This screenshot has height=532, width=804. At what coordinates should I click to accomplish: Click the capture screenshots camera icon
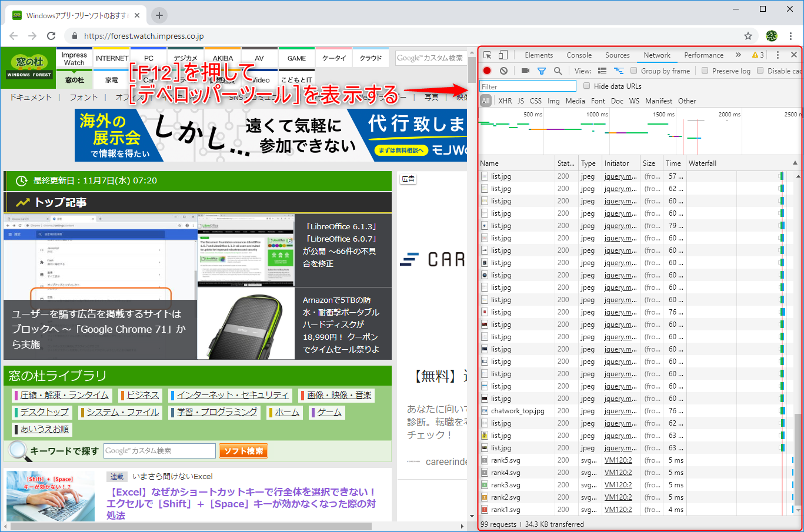point(525,71)
